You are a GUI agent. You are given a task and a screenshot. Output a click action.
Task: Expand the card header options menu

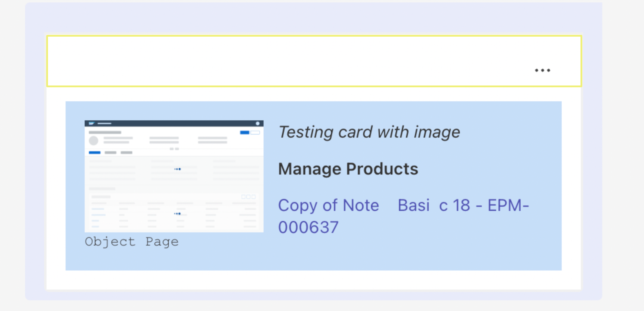click(x=542, y=70)
